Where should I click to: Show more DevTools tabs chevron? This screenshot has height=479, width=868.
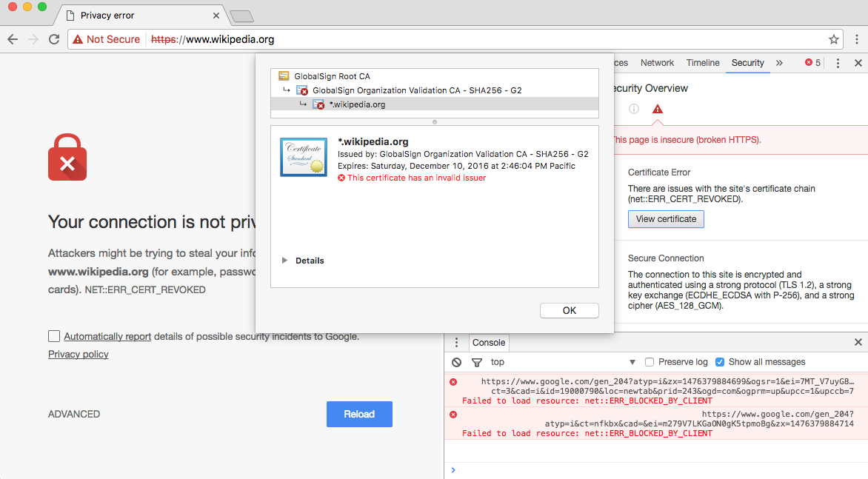[779, 63]
